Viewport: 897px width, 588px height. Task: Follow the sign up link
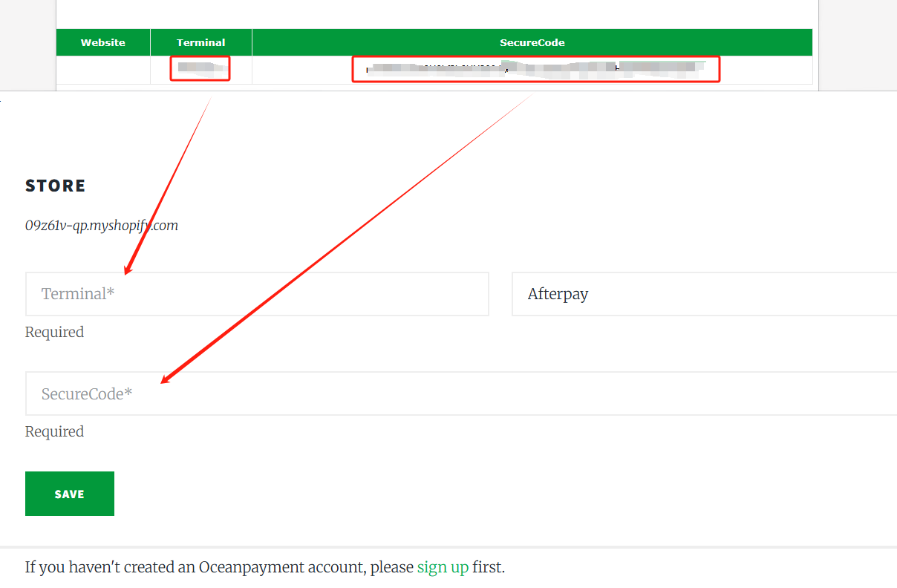pyautogui.click(x=443, y=567)
